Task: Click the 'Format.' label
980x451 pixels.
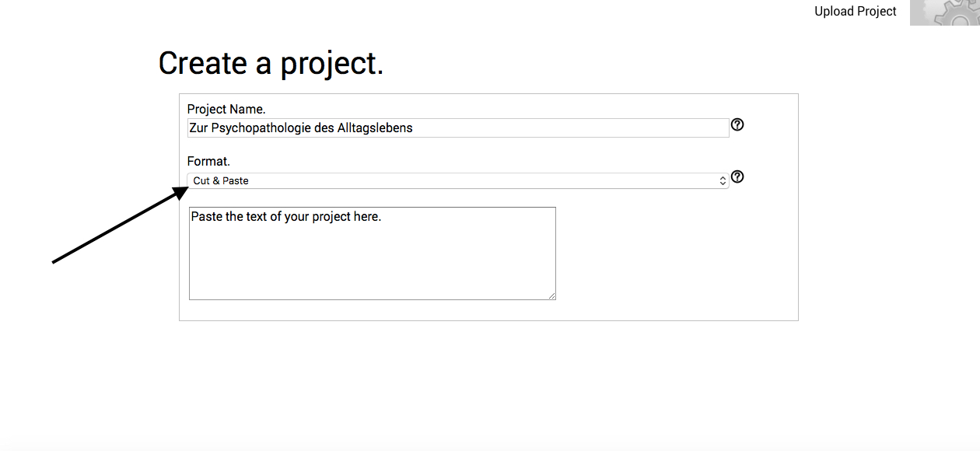Action: click(208, 162)
